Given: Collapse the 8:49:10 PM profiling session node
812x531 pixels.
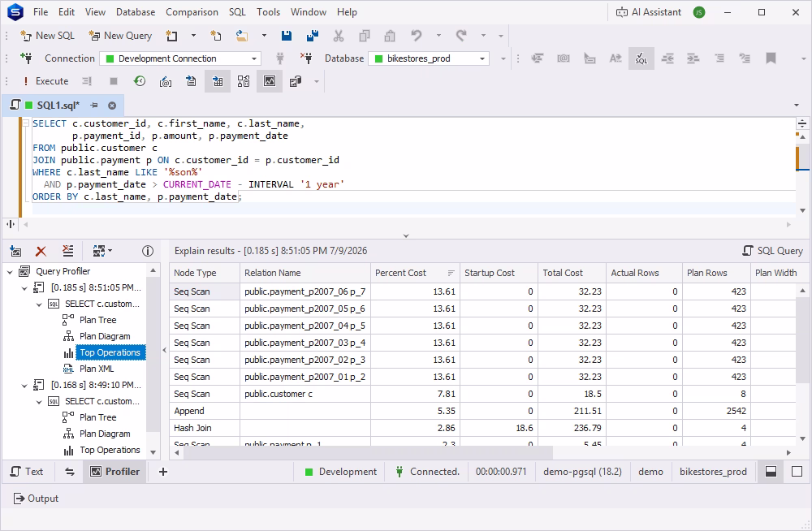Looking at the screenshot, I should pos(24,385).
